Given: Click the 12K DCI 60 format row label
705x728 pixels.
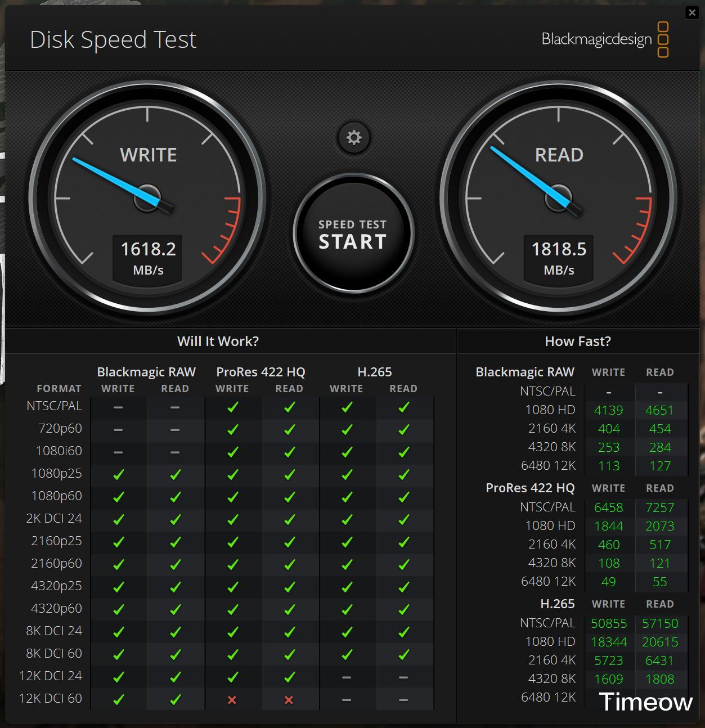Looking at the screenshot, I should tap(51, 698).
